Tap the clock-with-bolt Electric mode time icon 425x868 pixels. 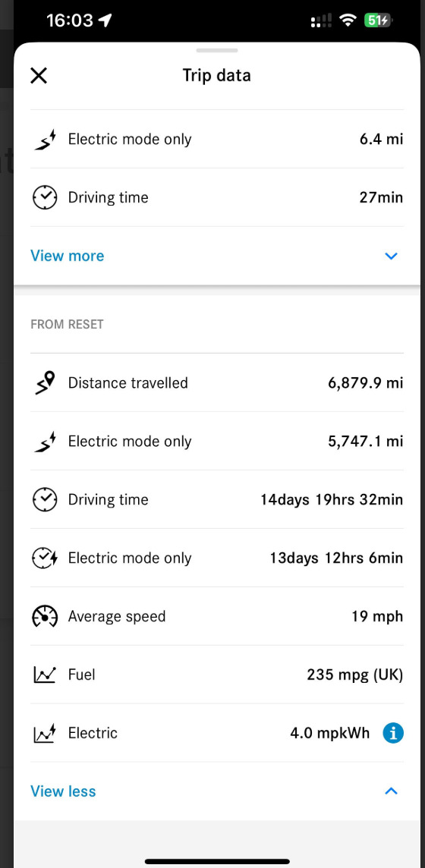[45, 558]
